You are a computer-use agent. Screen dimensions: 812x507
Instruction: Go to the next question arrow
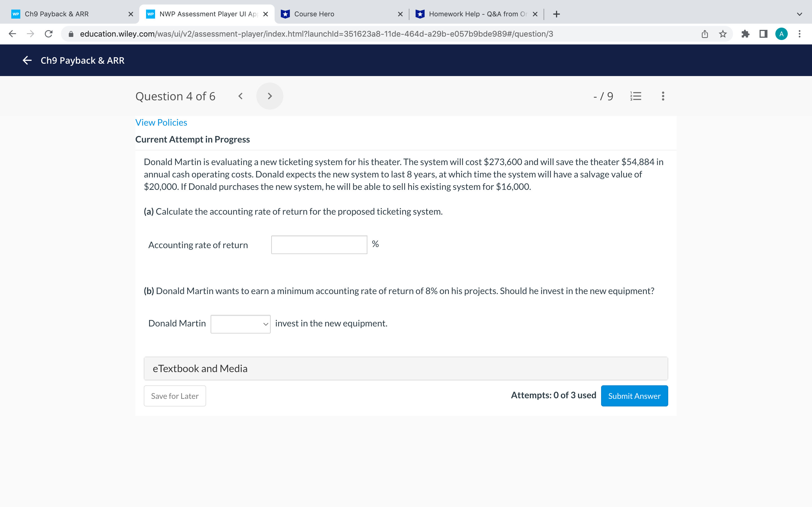tap(270, 96)
